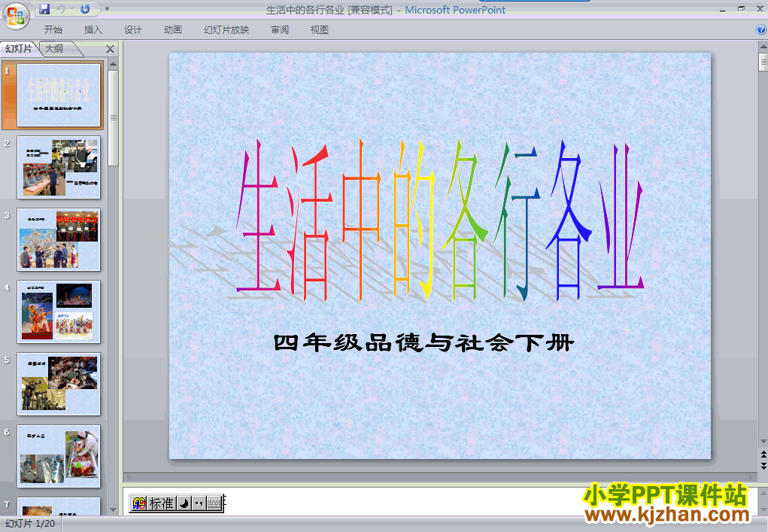The width and height of the screenshot is (768, 532).
Task: Click the thumbnail pane scrollbar thumb
Action: click(x=113, y=118)
